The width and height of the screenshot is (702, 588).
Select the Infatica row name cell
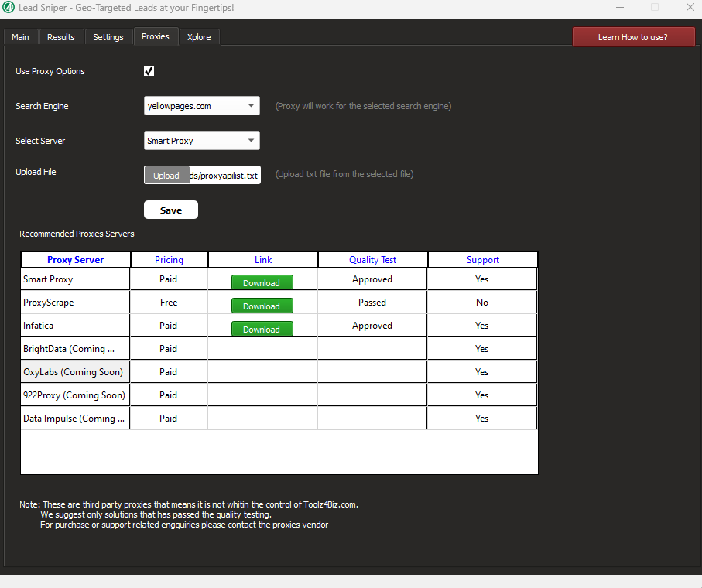75,325
